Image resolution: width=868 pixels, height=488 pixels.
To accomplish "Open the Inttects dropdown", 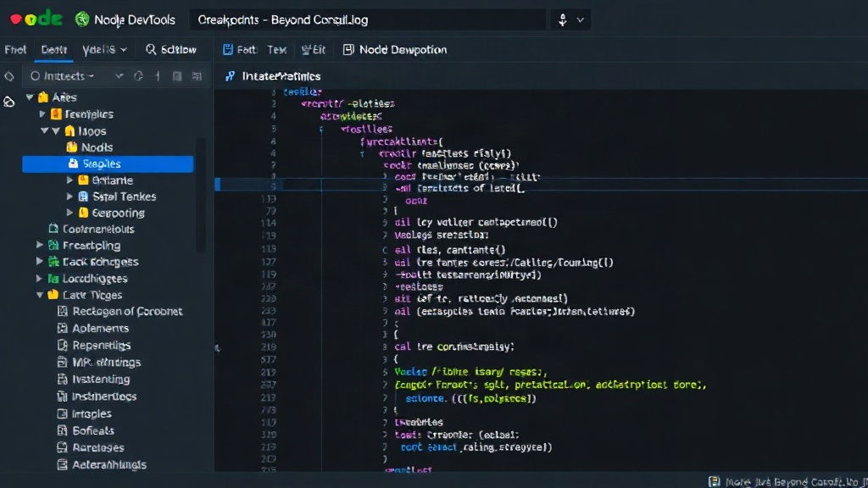I will (x=63, y=76).
